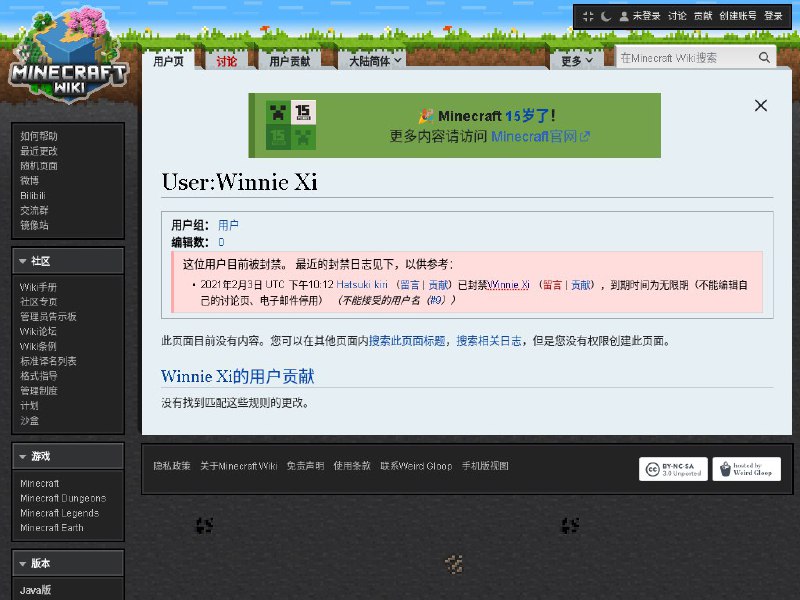800x600 pixels.
Task: Collapse the 社区 sidebar section
Action: (x=22, y=261)
